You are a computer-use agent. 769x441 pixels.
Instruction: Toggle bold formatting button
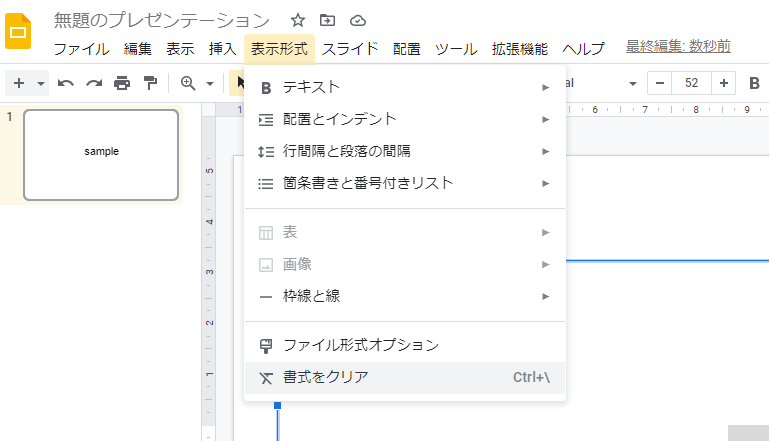755,83
